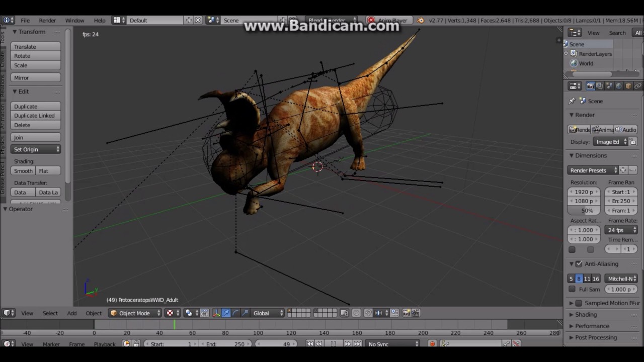The image size is (644, 362).
Task: Open the top Render menu
Action: (47, 20)
